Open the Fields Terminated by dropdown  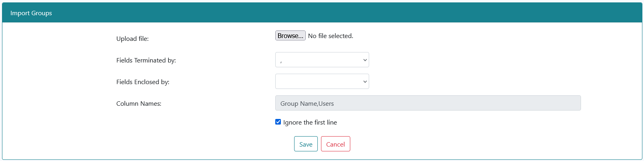point(322,60)
